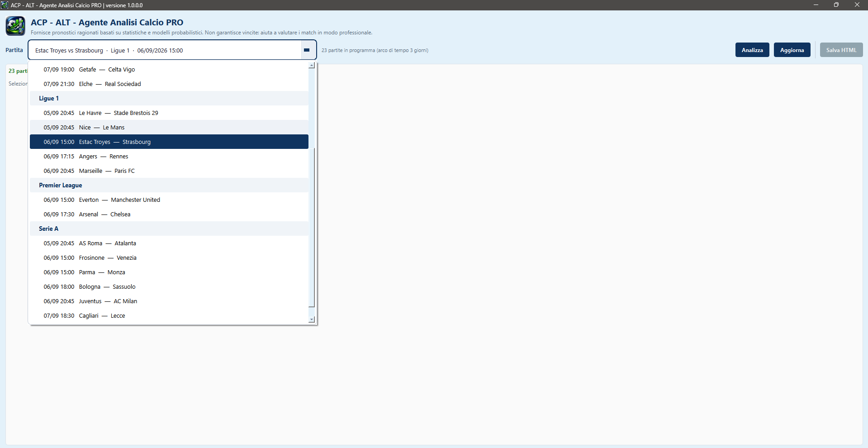Select the Arsenal — Chelsea match
Image resolution: width=868 pixels, height=448 pixels.
pyautogui.click(x=169, y=214)
